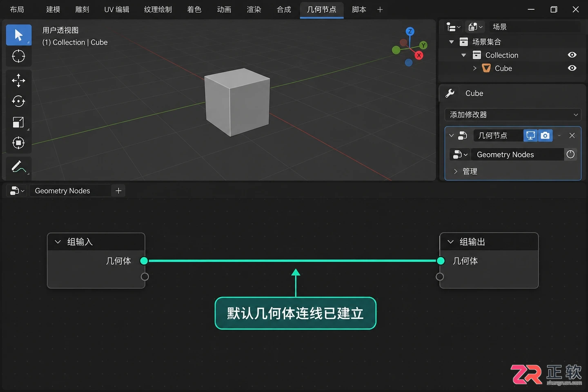
Task: Collapse the 组输入 node
Action: pos(58,242)
